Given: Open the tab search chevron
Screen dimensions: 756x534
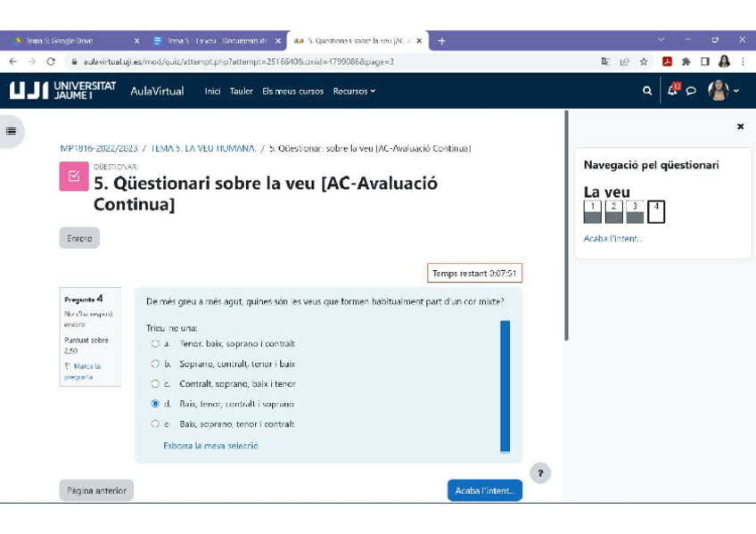Looking at the screenshot, I should tap(661, 40).
